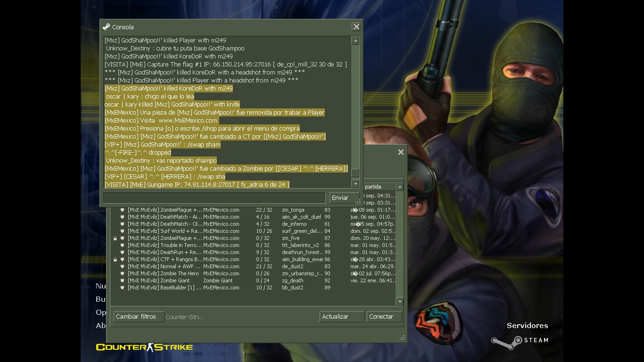Click the server list scrollbar up arrow
The height and width of the screenshot is (362, 644).
(x=400, y=187)
